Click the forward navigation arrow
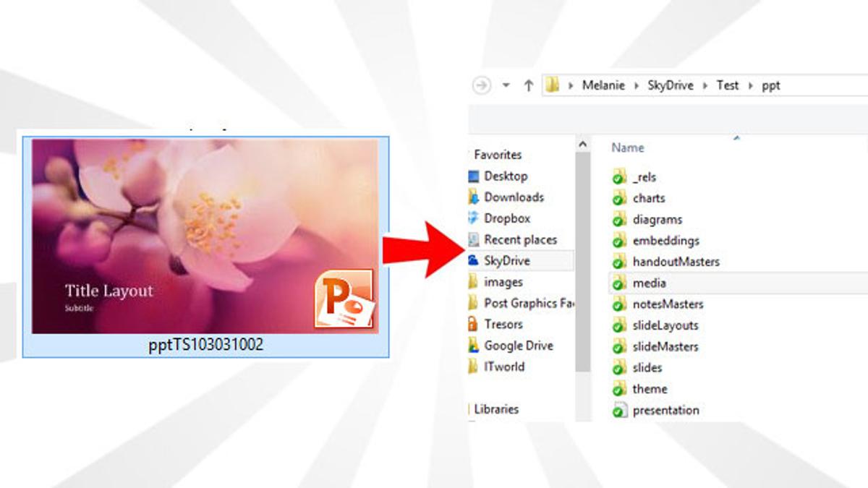The width and height of the screenshot is (868, 488). click(482, 85)
